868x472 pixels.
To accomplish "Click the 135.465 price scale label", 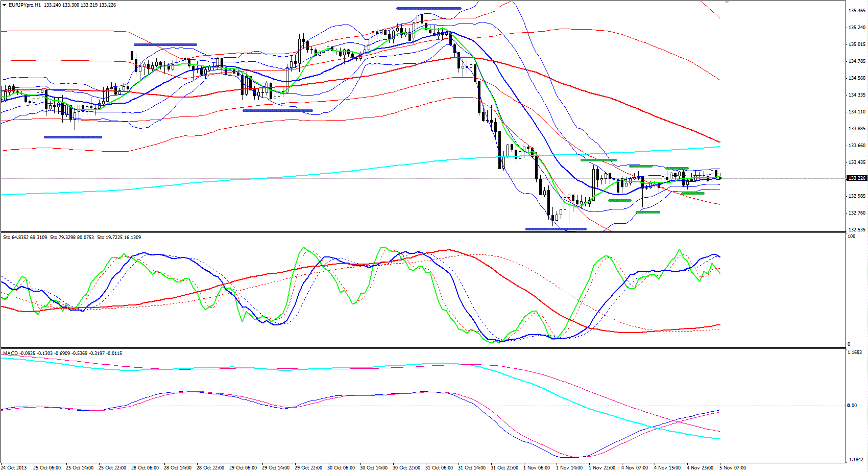I will [x=857, y=11].
